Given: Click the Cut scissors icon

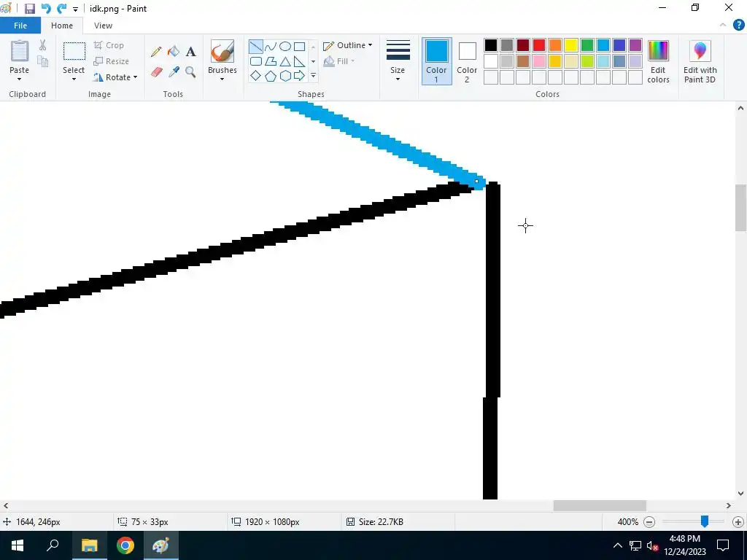Looking at the screenshot, I should pyautogui.click(x=42, y=45).
